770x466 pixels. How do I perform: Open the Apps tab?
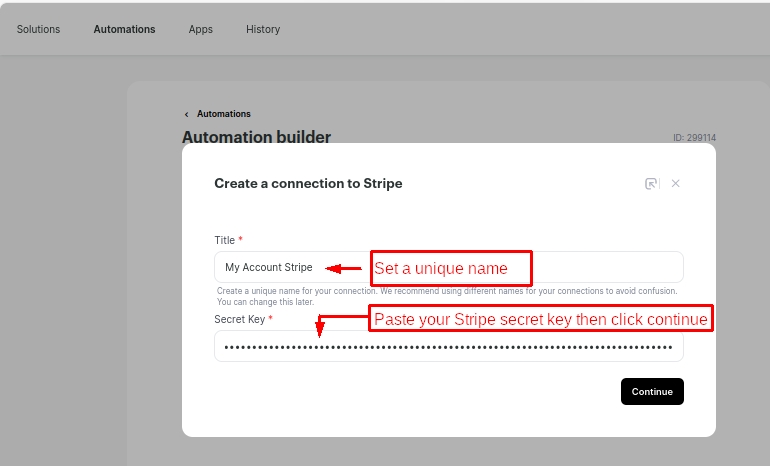tap(201, 29)
